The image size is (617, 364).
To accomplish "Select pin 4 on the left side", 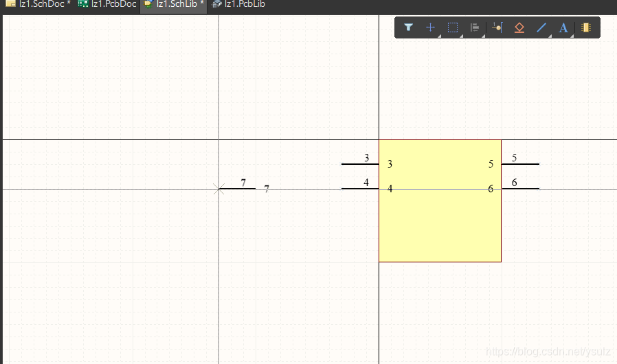I will point(360,188).
